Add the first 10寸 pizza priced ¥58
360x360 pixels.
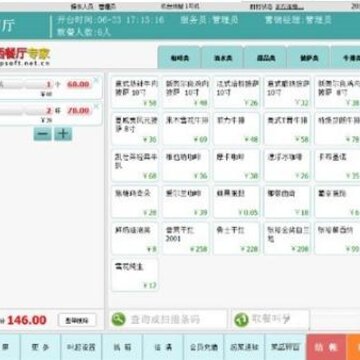[x=135, y=92]
